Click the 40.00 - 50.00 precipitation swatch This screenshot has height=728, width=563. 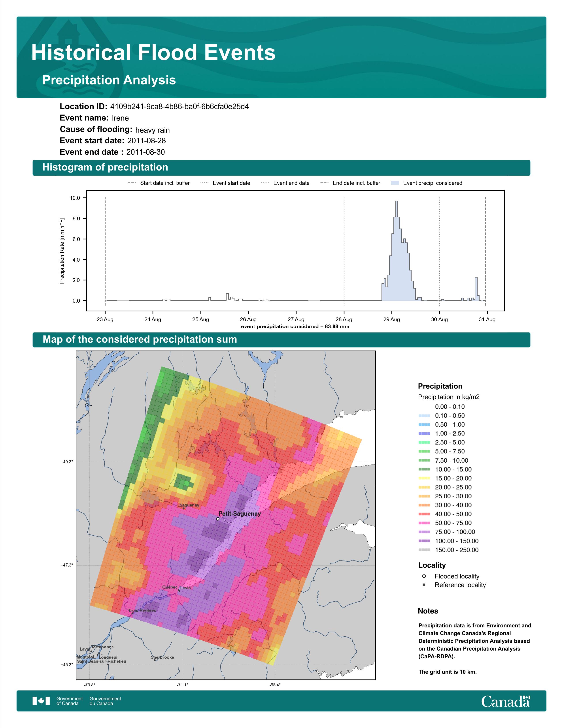click(424, 514)
